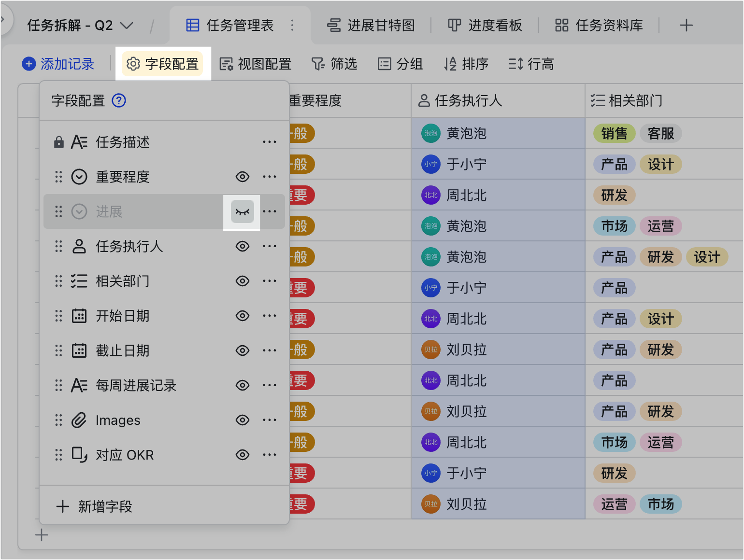Hide the Images field with eye icon

tap(243, 420)
